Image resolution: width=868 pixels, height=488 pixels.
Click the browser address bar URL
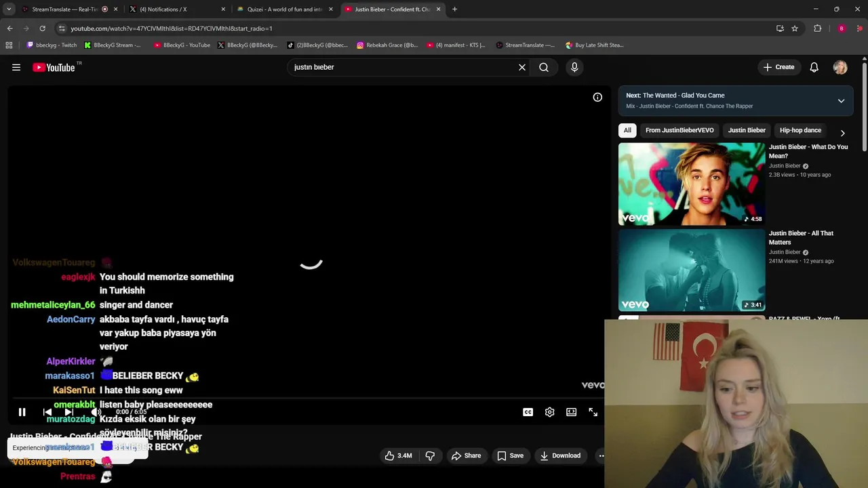click(171, 28)
